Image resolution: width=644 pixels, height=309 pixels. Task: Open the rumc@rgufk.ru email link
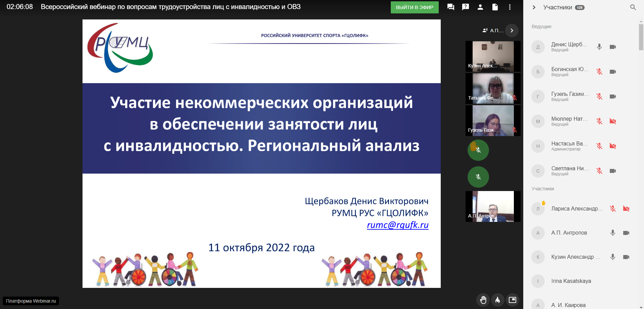point(397,225)
